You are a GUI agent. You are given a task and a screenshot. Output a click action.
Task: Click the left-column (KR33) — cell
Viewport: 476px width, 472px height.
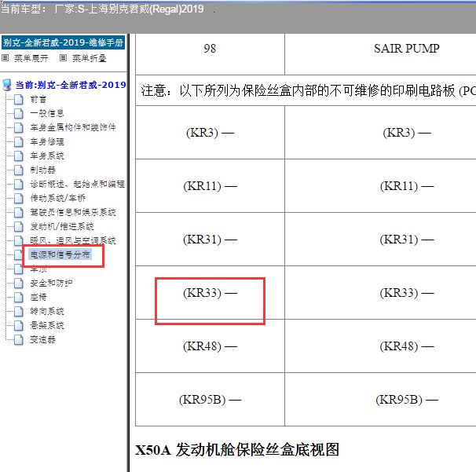[x=210, y=293]
